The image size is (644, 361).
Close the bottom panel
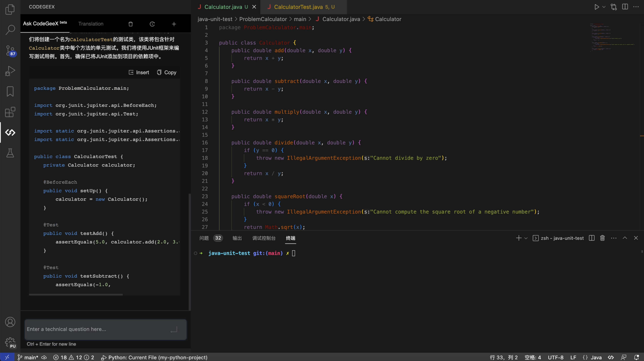point(636,238)
